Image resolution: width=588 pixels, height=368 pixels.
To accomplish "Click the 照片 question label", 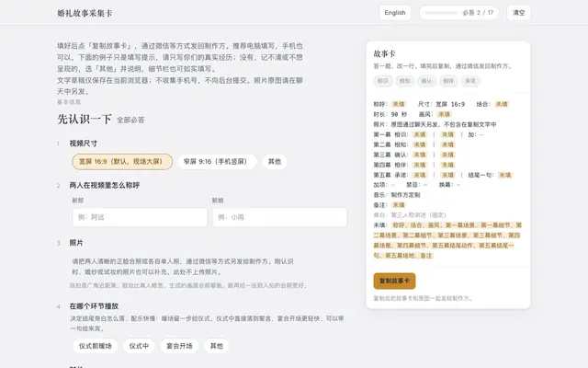I will (76, 243).
